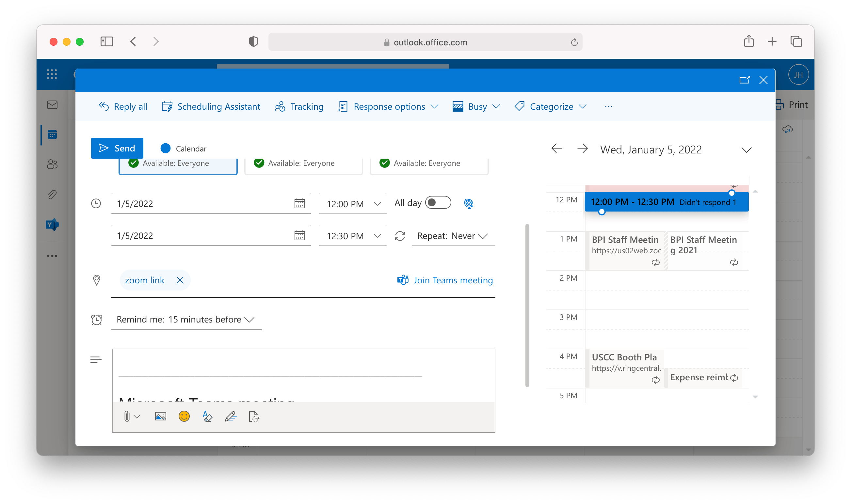Remove the zoom link location chip
The height and width of the screenshot is (504, 851).
click(180, 280)
